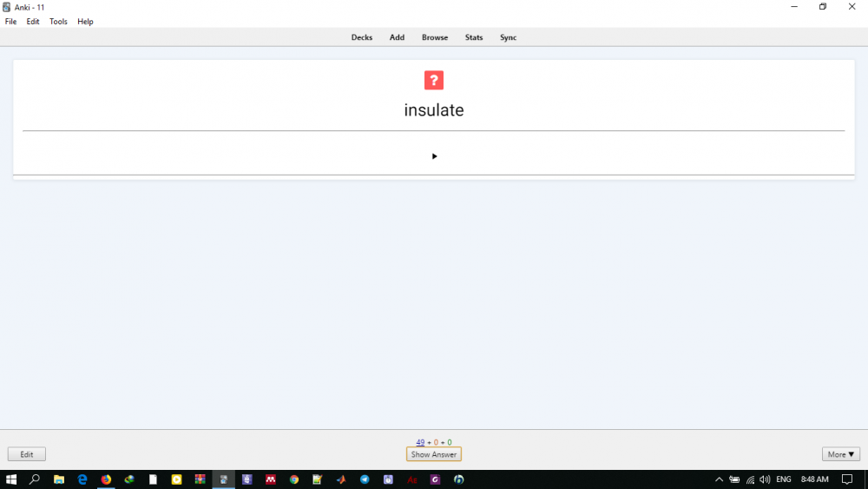This screenshot has width=868, height=489.
Task: Launch Firefox from the taskbar
Action: [x=106, y=479]
